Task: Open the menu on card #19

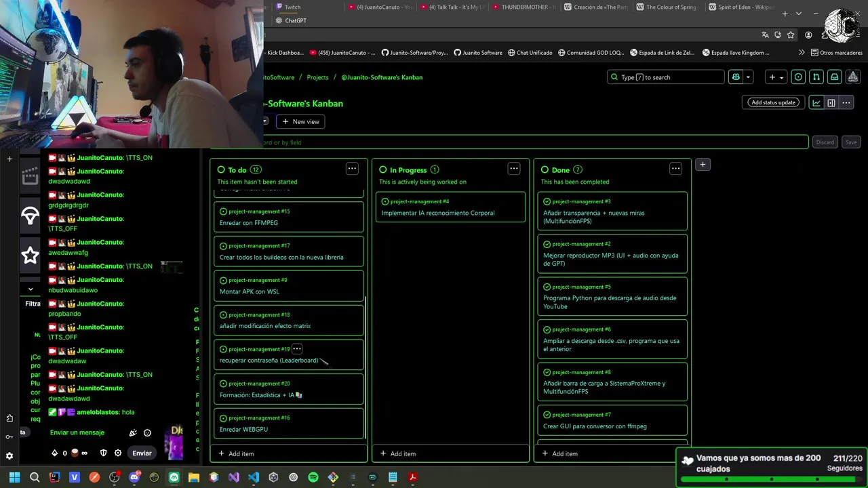Action: (297, 348)
